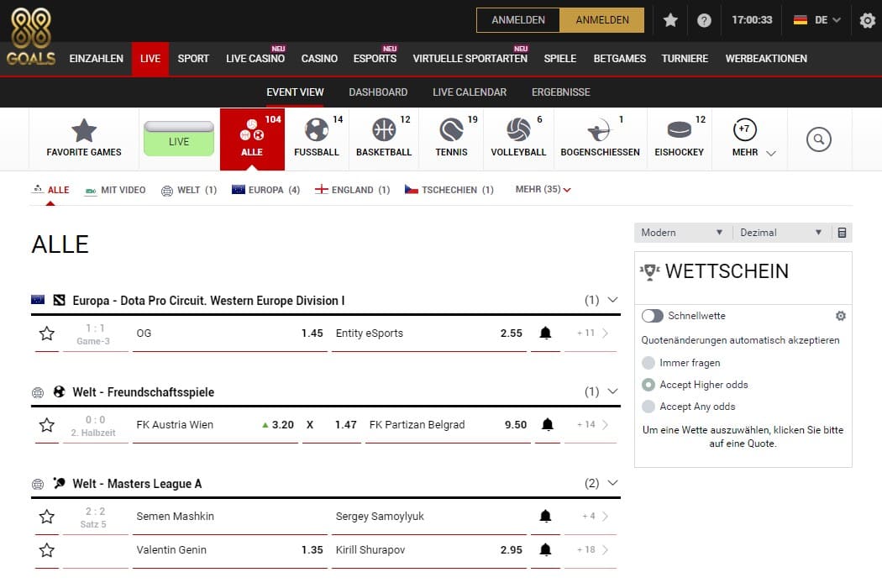This screenshot has height=588, width=882.
Task: Filter events by England (1)
Action: pos(353,190)
